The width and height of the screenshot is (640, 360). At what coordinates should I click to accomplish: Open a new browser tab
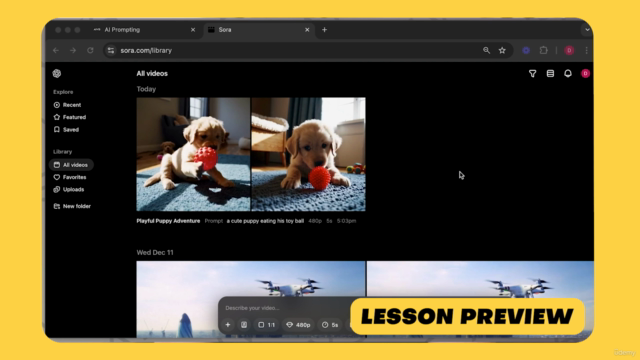coord(324,30)
